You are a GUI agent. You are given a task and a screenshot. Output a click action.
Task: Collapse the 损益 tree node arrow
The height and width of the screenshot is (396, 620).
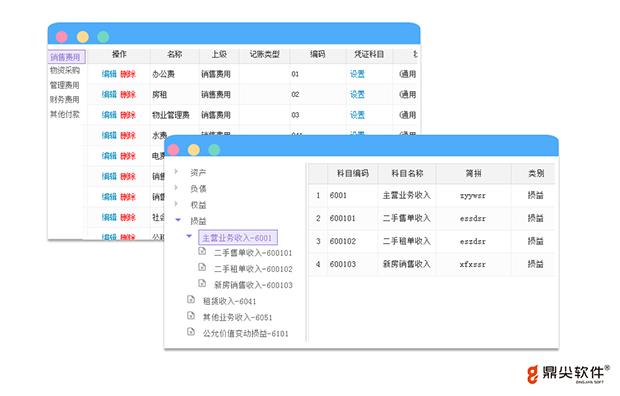pyautogui.click(x=178, y=220)
